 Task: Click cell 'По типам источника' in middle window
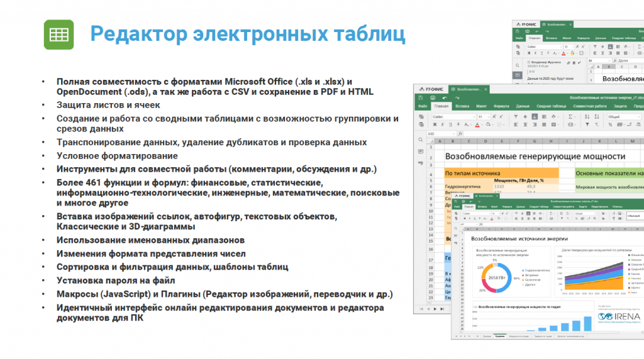[x=501, y=174]
